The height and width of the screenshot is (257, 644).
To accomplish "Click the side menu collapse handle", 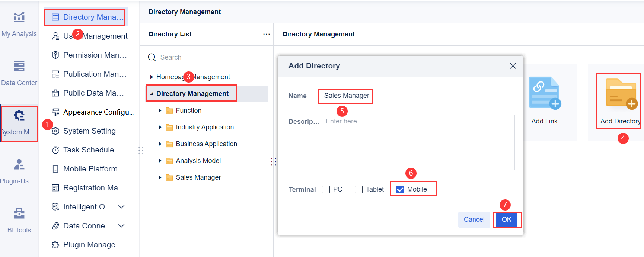I will point(141,150).
